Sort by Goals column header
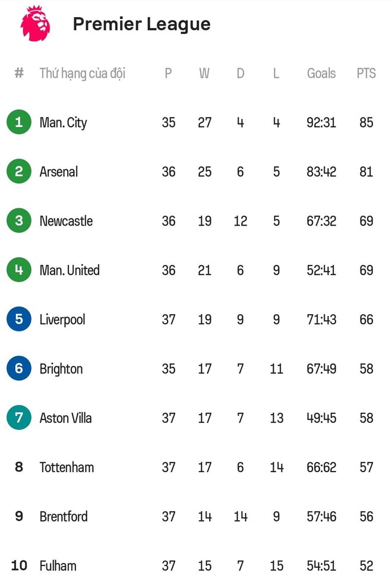This screenshot has height=582, width=392. coord(321,74)
